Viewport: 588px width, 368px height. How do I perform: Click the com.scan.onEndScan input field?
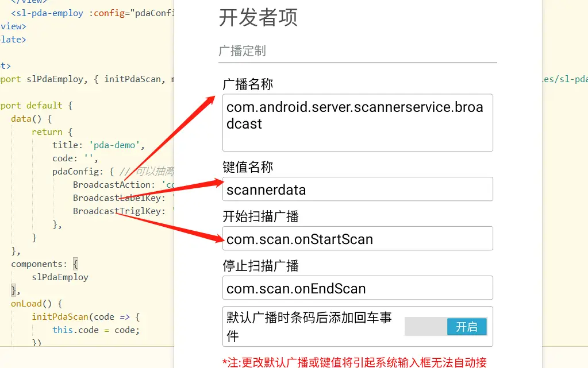[357, 288]
